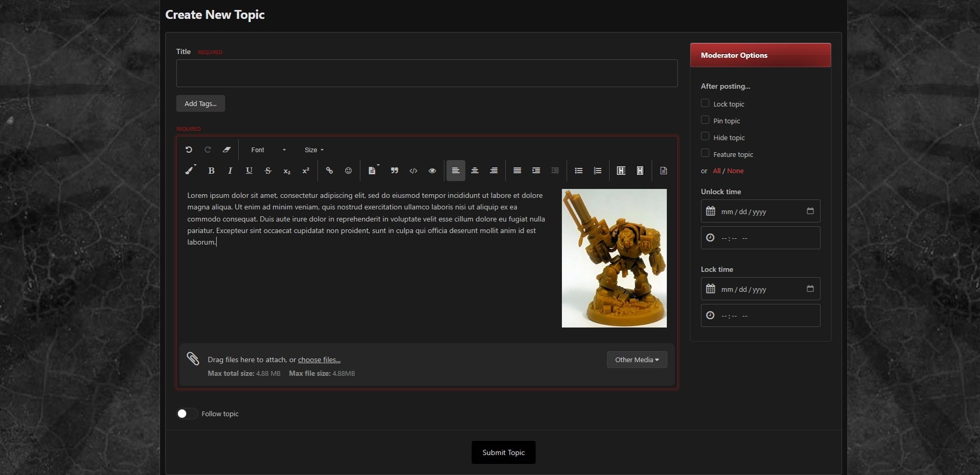Image resolution: width=980 pixels, height=475 pixels.
Task: Insert a numbered list
Action: coord(598,171)
